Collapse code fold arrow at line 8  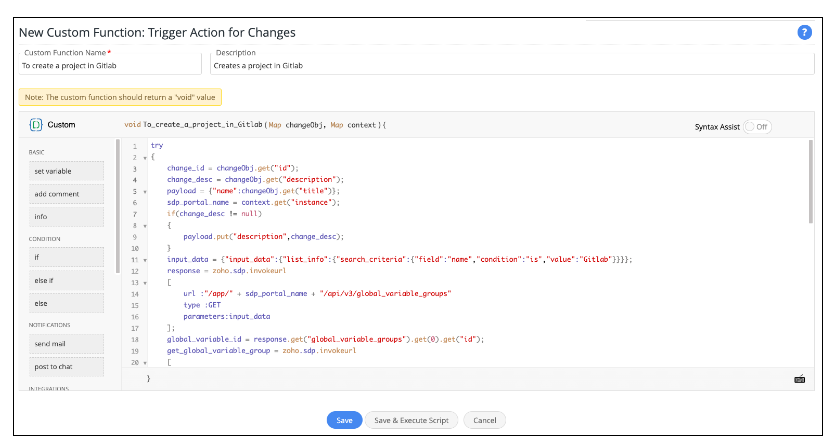145,226
